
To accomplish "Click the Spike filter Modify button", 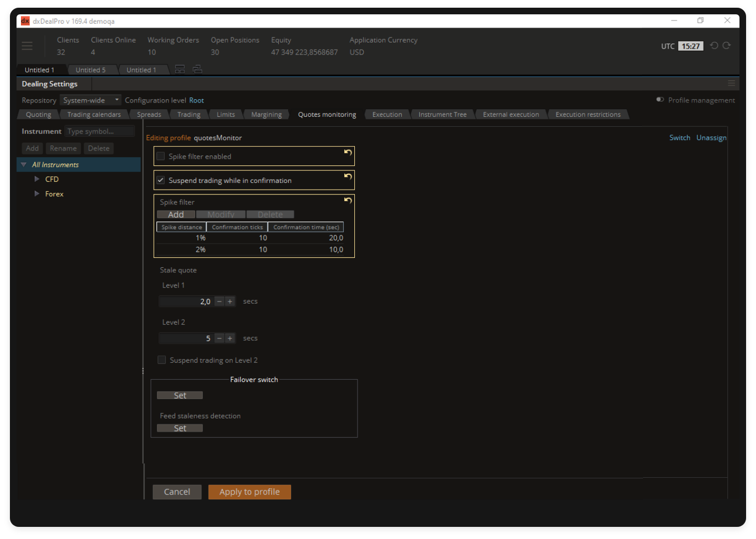I will (x=221, y=214).
